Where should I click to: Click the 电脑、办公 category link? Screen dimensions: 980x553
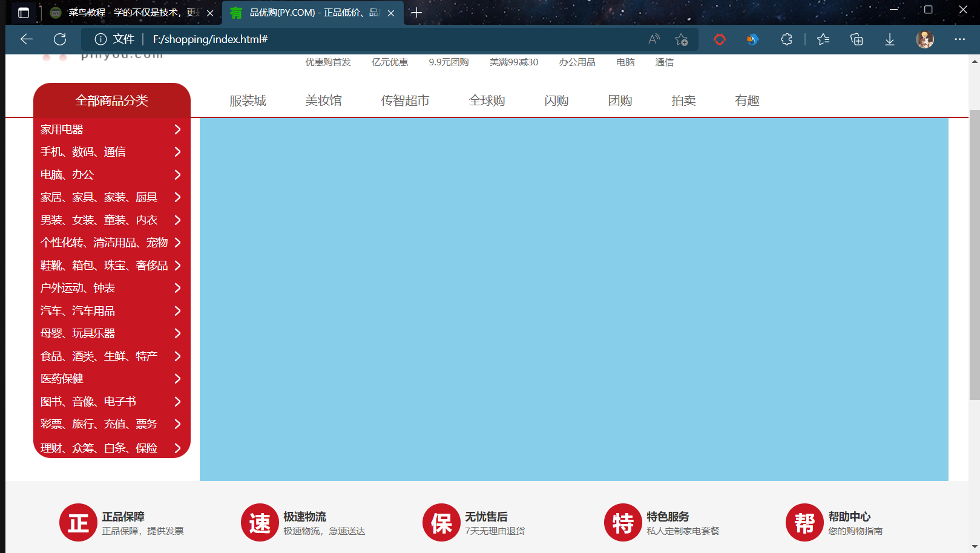click(x=67, y=175)
